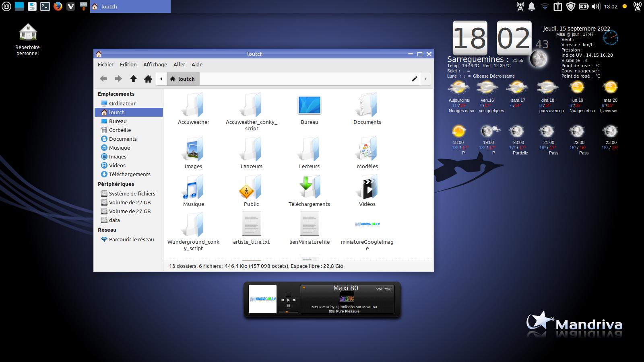Select Téléchargements in the sidebar
Image resolution: width=644 pixels, height=362 pixels.
(129, 174)
